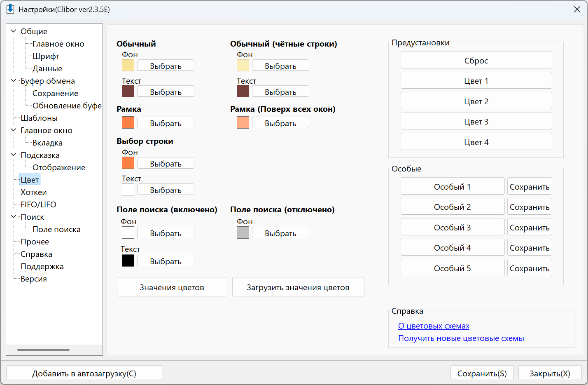The height and width of the screenshot is (385, 588).
Task: Open Обновление буфера tree item
Action: pyautogui.click(x=67, y=106)
